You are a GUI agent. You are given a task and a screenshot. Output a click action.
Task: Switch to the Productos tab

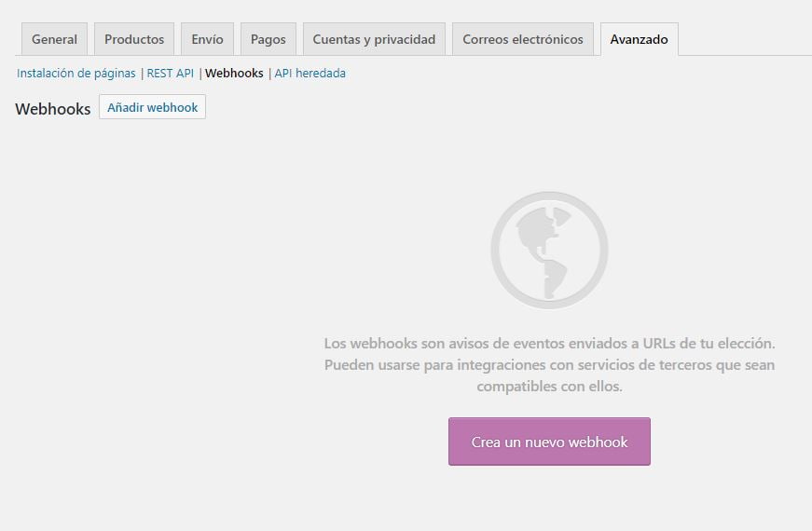[134, 39]
